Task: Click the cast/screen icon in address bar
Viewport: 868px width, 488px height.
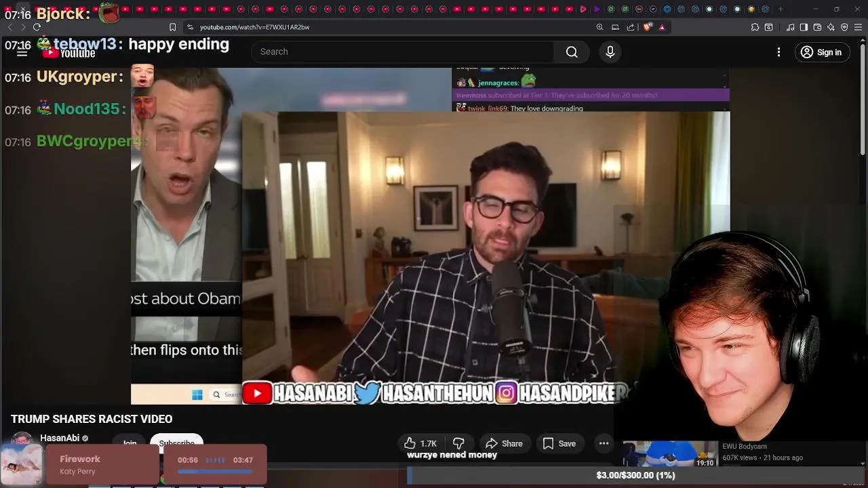Action: click(615, 27)
